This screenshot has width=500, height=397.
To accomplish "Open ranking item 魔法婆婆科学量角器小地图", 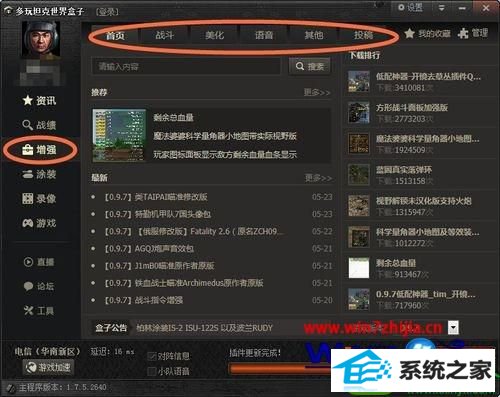I will (x=428, y=139).
